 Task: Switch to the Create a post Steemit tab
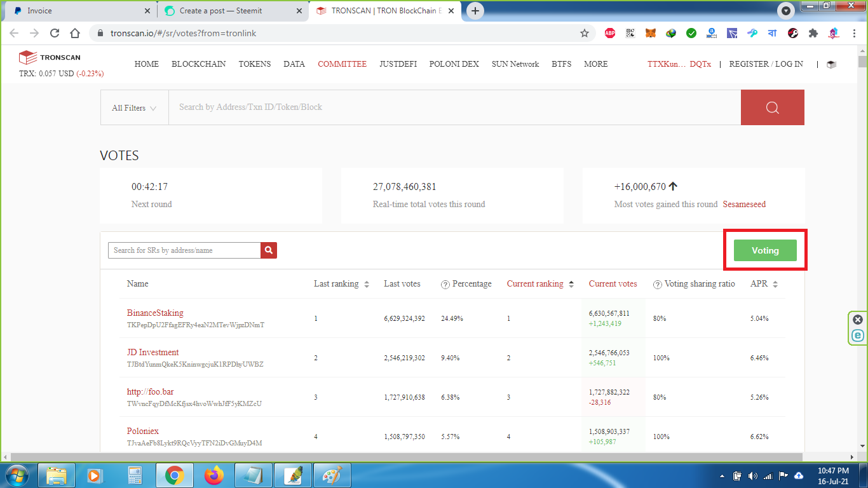233,11
